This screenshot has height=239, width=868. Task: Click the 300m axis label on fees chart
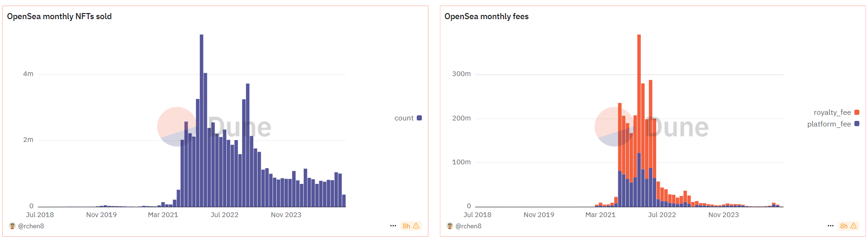(462, 74)
